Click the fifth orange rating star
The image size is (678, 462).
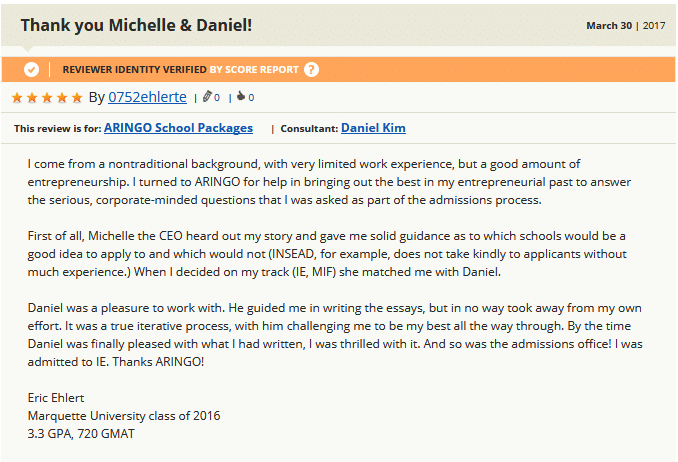[77, 97]
